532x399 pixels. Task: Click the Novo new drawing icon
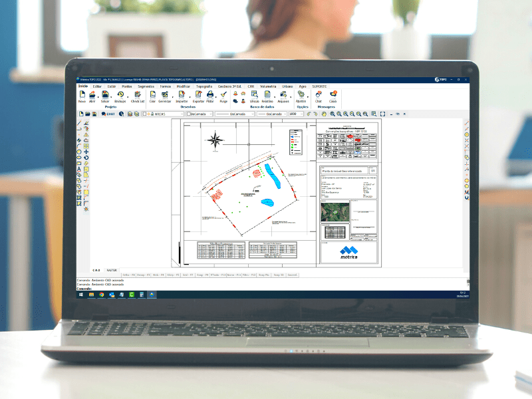pyautogui.click(x=82, y=96)
